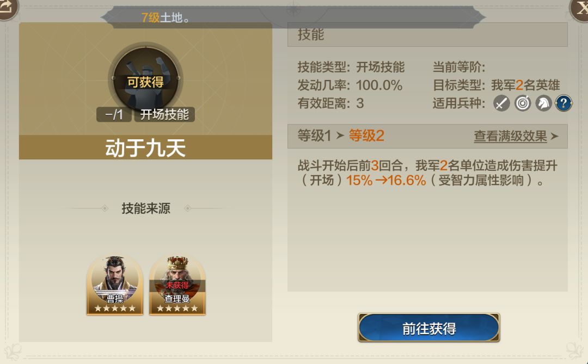This screenshot has height=364, width=588.
Task: Click the archer target troop icon
Action: click(522, 103)
